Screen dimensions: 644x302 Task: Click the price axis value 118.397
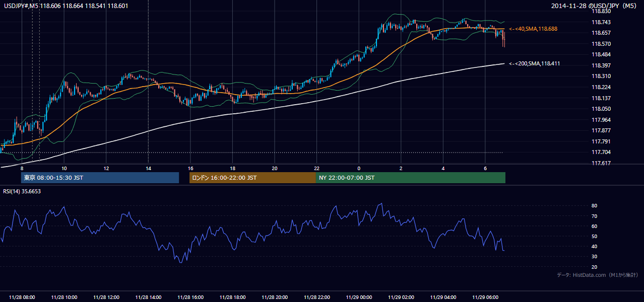(x=600, y=65)
